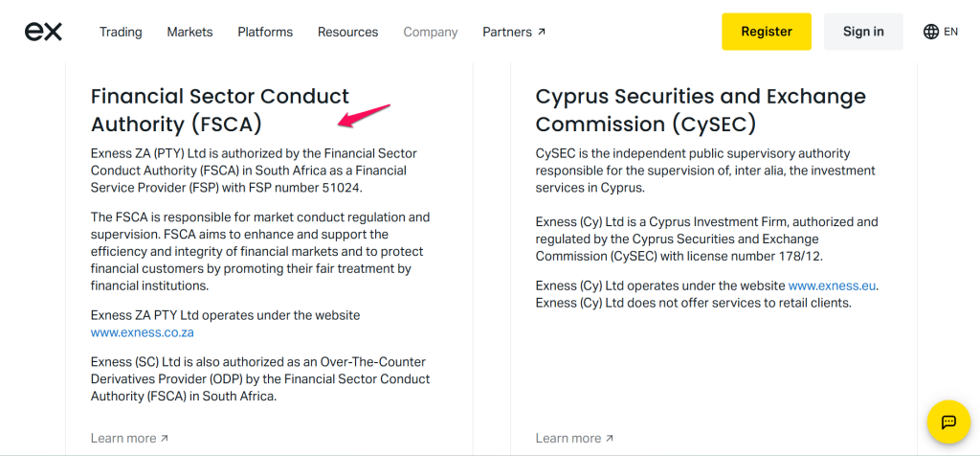
Task: Follow the www.exness.eu link
Action: [832, 285]
